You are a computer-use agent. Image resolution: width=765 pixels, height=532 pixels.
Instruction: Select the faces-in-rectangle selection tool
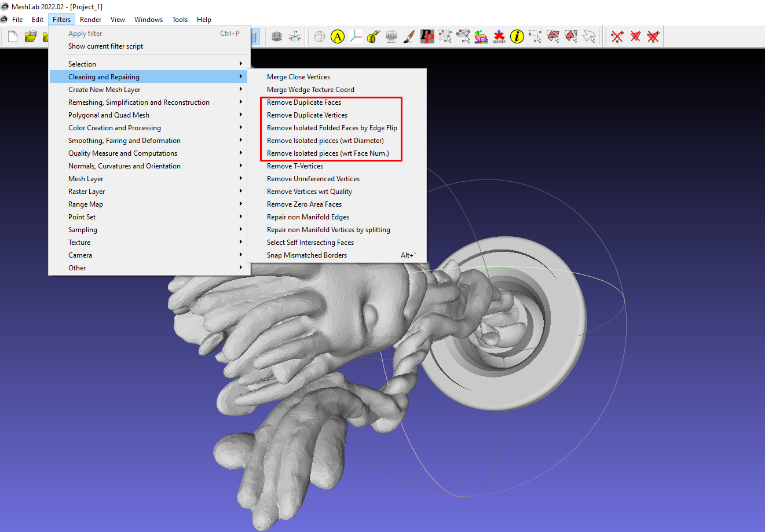coord(553,37)
